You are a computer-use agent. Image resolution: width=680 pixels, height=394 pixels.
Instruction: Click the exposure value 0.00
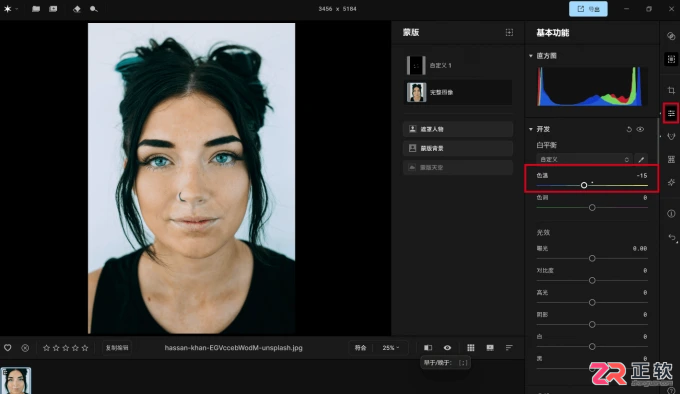coord(640,248)
